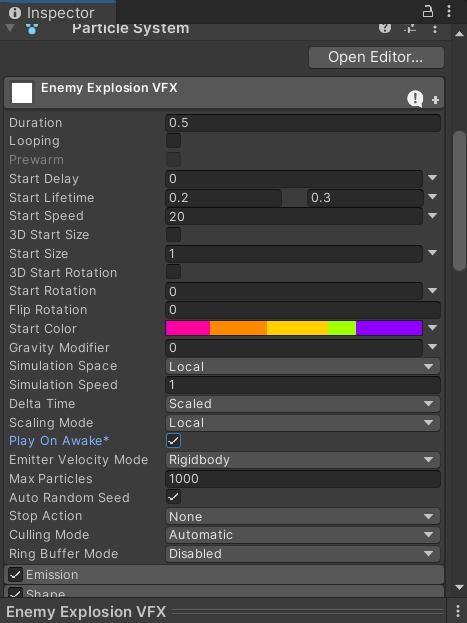Select the Inspector tab

coord(58,13)
